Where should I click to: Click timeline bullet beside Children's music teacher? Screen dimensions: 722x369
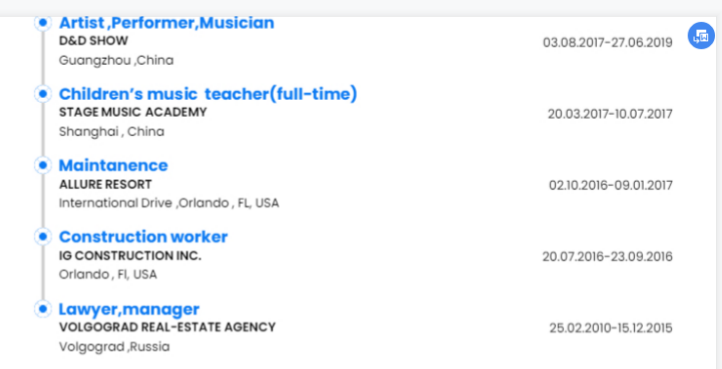point(43,94)
